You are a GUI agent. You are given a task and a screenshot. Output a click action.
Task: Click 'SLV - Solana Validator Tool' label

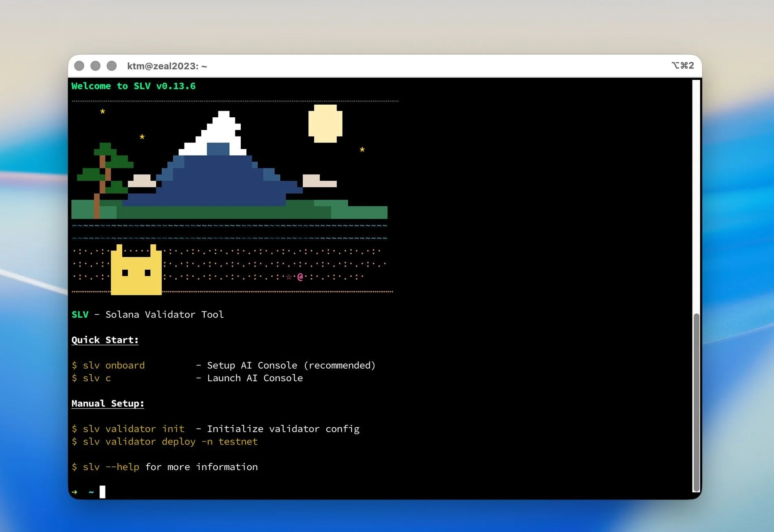coord(147,314)
